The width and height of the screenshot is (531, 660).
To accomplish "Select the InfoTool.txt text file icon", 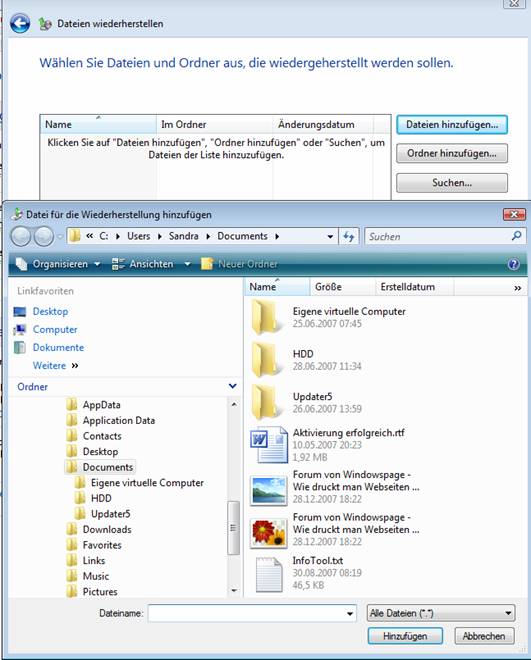I will coord(268,574).
